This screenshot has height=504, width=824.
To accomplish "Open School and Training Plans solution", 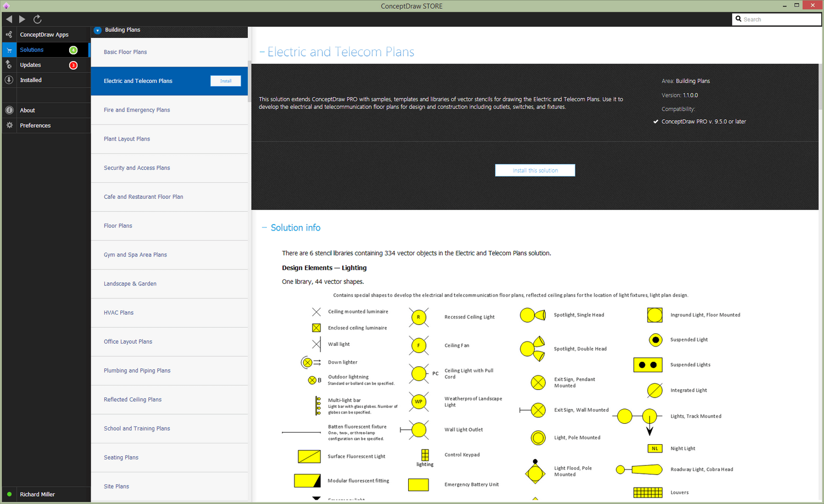I will [169, 429].
